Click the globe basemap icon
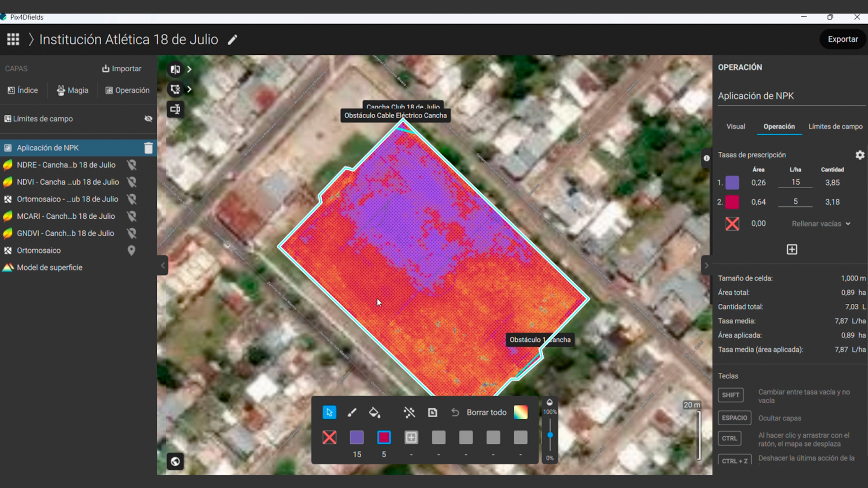The width and height of the screenshot is (868, 488). click(x=175, y=461)
